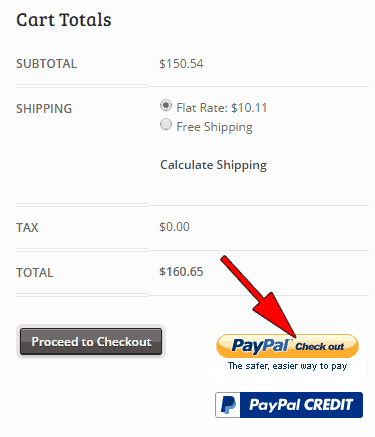
Task: Click the TOTAL row label
Action: tap(35, 273)
